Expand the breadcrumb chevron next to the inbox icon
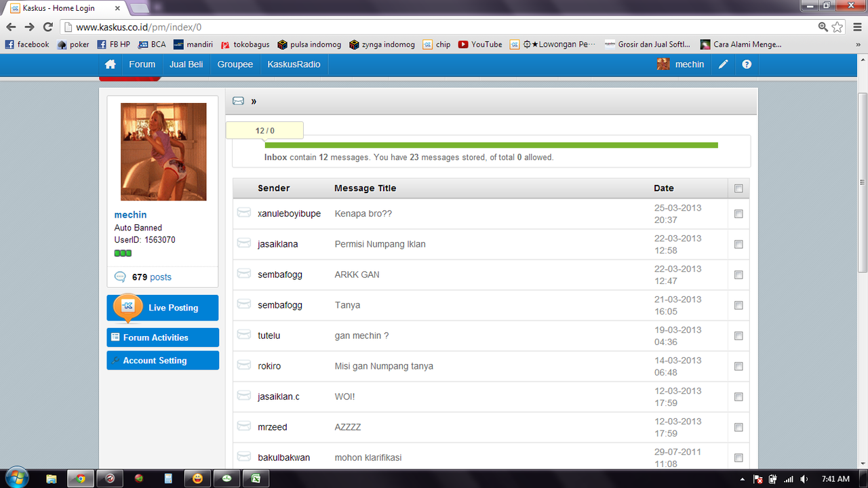Screen dimensions: 868x488 click(x=253, y=100)
